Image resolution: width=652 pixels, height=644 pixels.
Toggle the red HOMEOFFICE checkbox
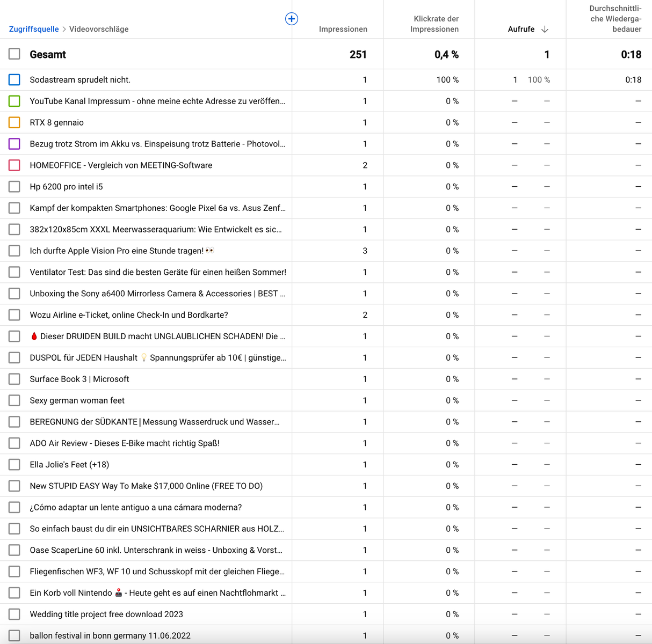click(x=15, y=165)
